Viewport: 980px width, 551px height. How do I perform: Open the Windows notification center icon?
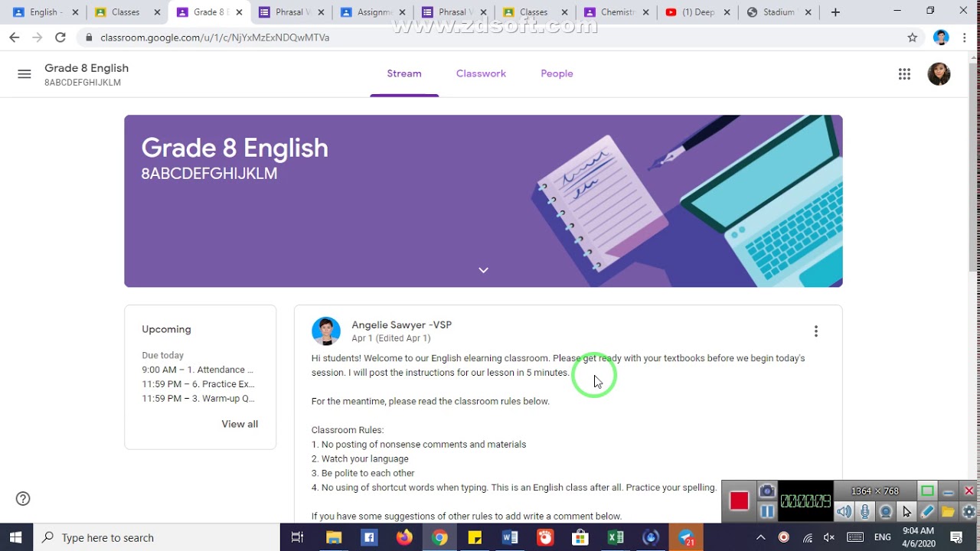956,537
